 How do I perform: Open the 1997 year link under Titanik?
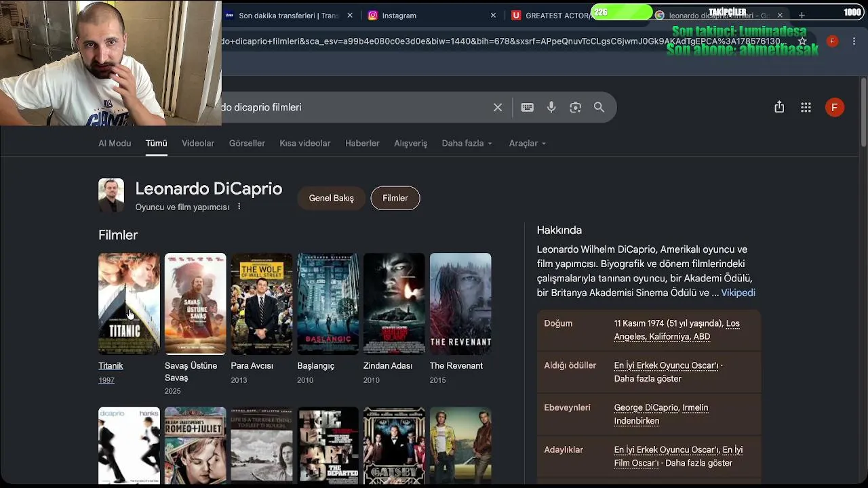[x=106, y=380]
